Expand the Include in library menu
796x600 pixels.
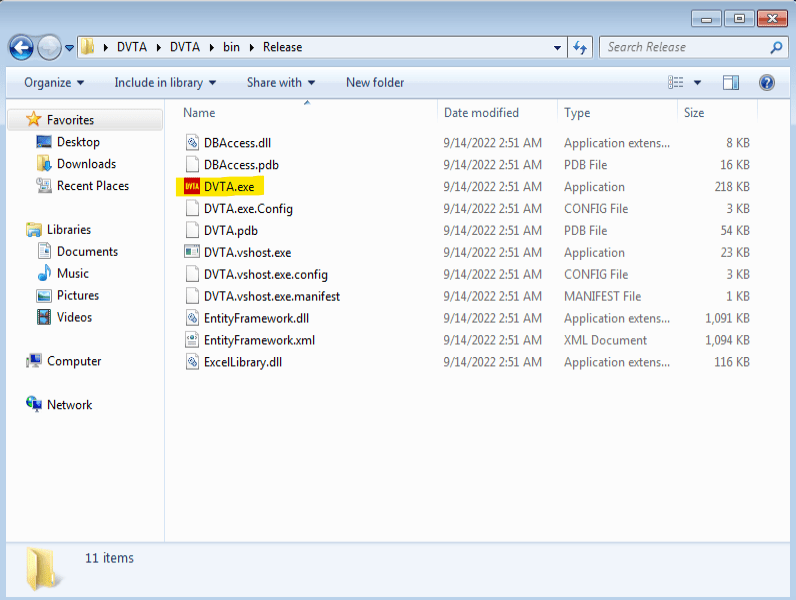[165, 83]
